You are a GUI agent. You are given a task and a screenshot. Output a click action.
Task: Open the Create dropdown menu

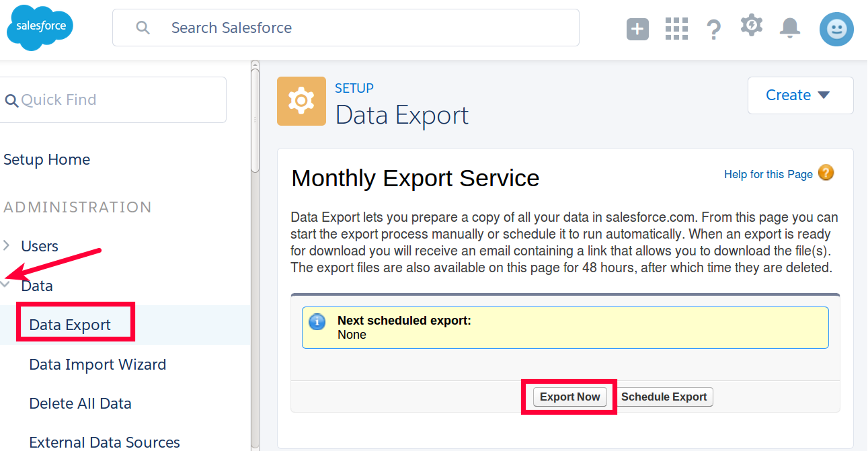[800, 95]
